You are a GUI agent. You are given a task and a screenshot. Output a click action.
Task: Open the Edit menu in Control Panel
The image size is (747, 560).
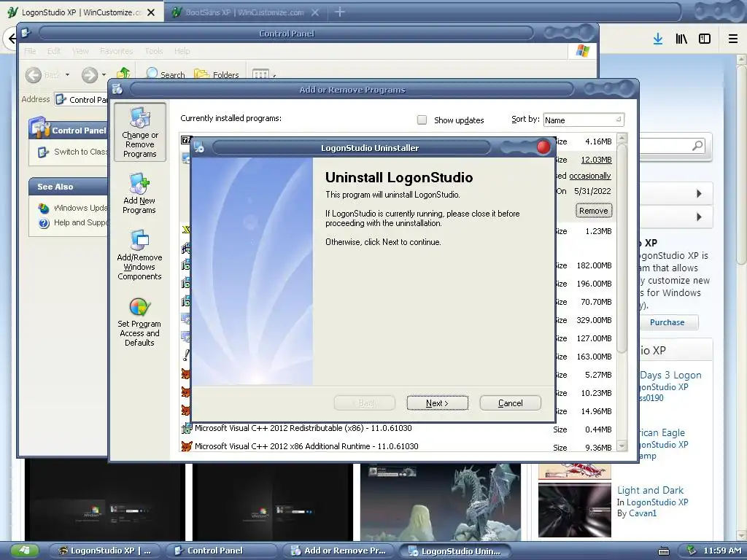[54, 51]
